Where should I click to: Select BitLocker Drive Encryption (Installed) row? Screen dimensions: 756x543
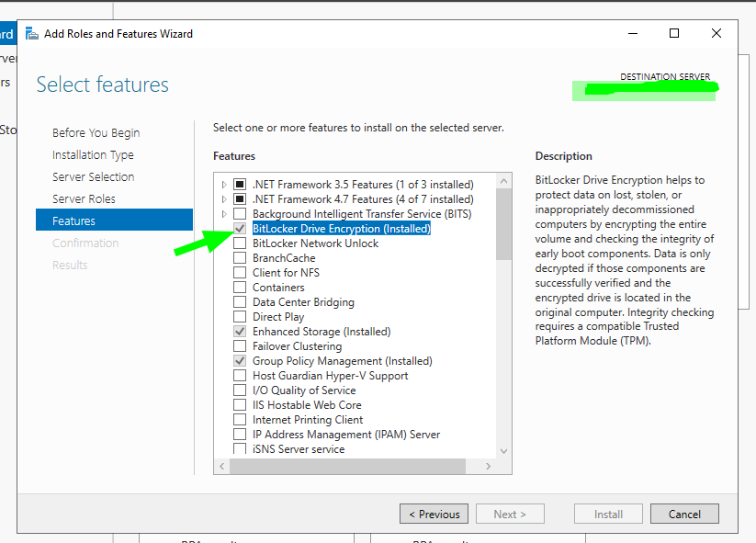(342, 229)
